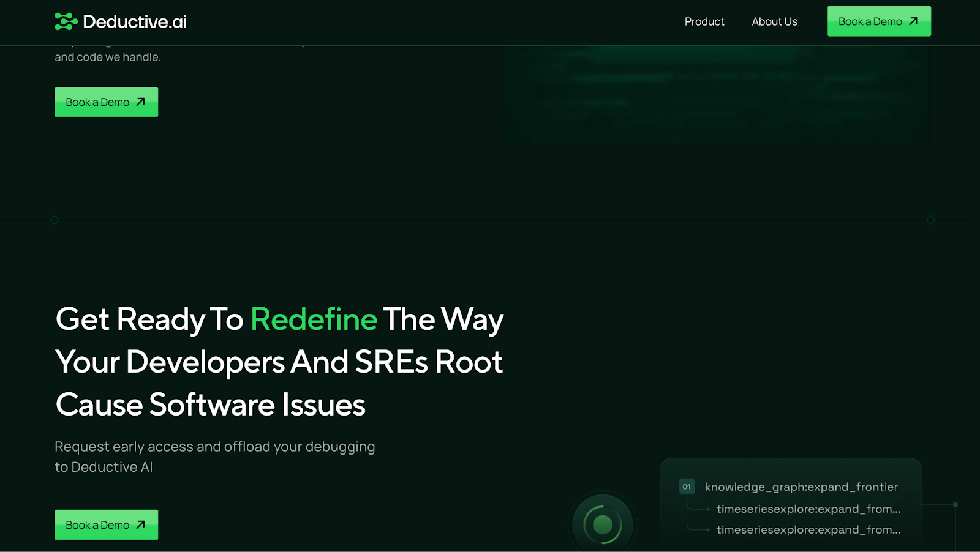Click the circular green loading indicator
The image size is (980, 552).
[603, 524]
